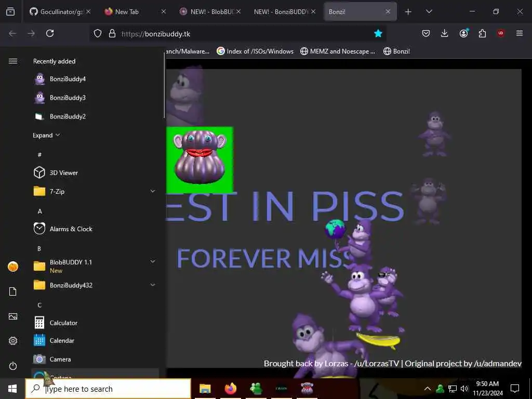Viewport: 532px width, 399px height.
Task: Launch BonziBuddy3 from Recently added
Action: click(x=95, y=98)
